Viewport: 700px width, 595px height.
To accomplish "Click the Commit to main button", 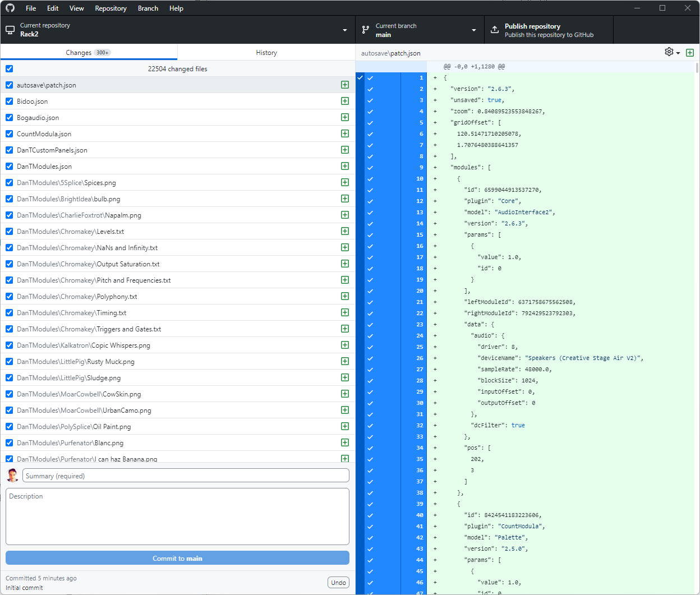I will [177, 558].
